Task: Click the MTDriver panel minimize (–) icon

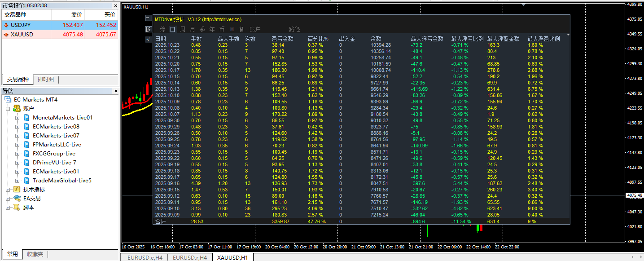Action: pos(149,18)
